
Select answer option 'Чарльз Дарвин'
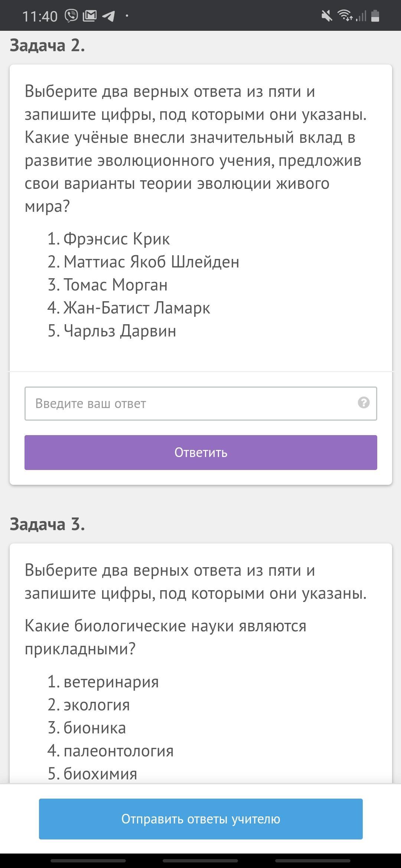point(120,331)
